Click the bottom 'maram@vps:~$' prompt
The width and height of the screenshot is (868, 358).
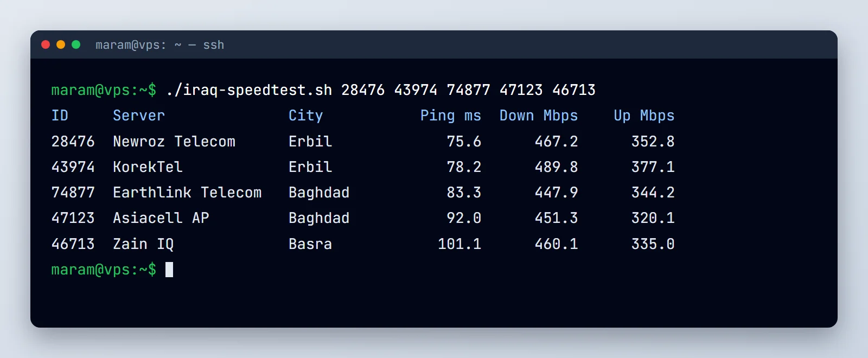(104, 270)
